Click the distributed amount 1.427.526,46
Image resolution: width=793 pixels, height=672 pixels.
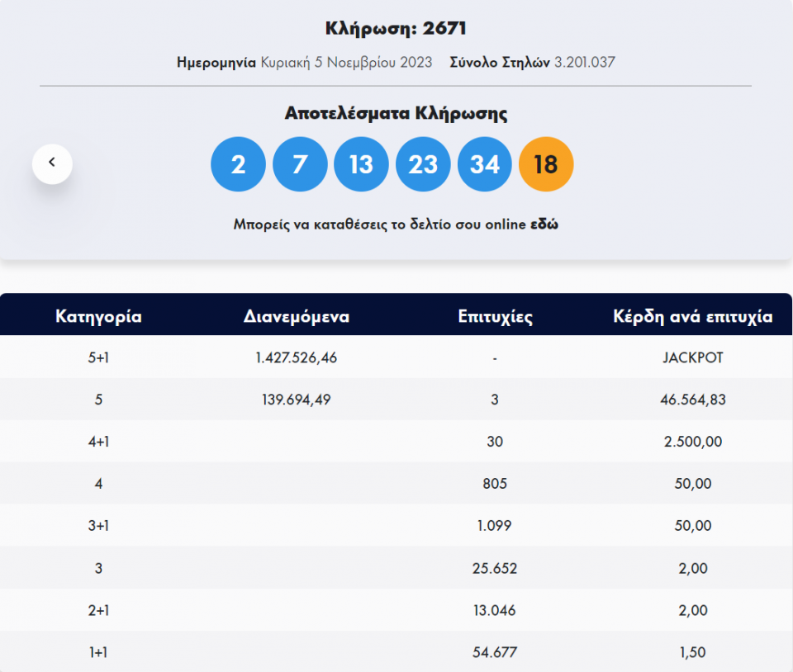click(297, 357)
